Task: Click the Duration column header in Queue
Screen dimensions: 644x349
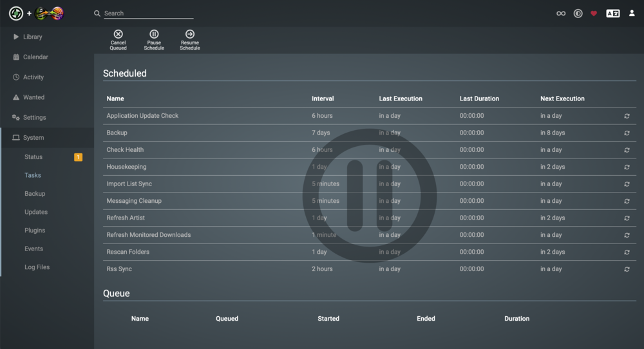Action: tap(516, 319)
